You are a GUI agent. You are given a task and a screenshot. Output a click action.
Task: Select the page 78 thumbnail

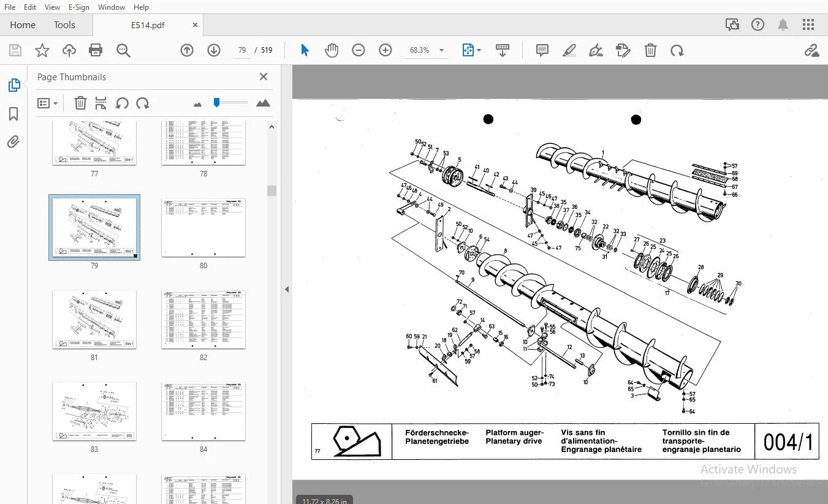[x=203, y=143]
